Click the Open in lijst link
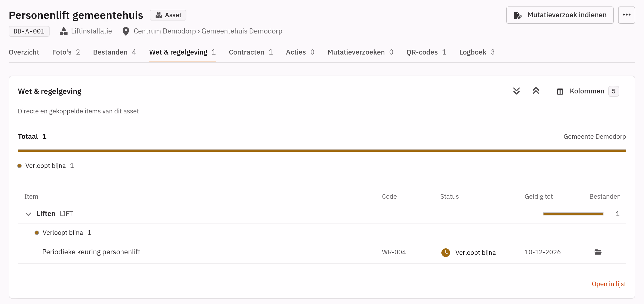Viewport: 644px width, 304px height. pos(609,284)
